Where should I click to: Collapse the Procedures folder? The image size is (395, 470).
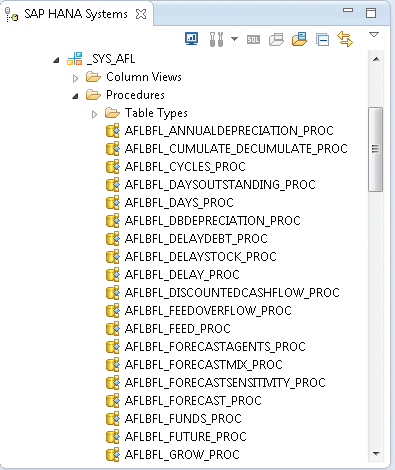click(76, 96)
